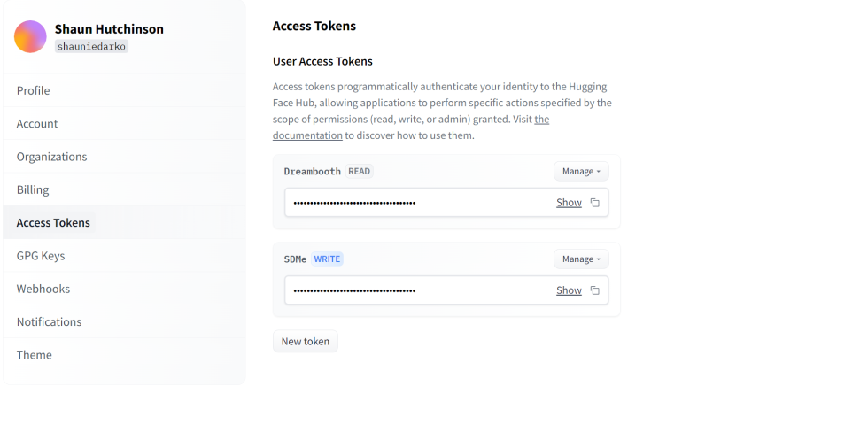Screen dimensions: 868x425
Task: Copy the Dreambooth token to clipboard
Action: 595,203
